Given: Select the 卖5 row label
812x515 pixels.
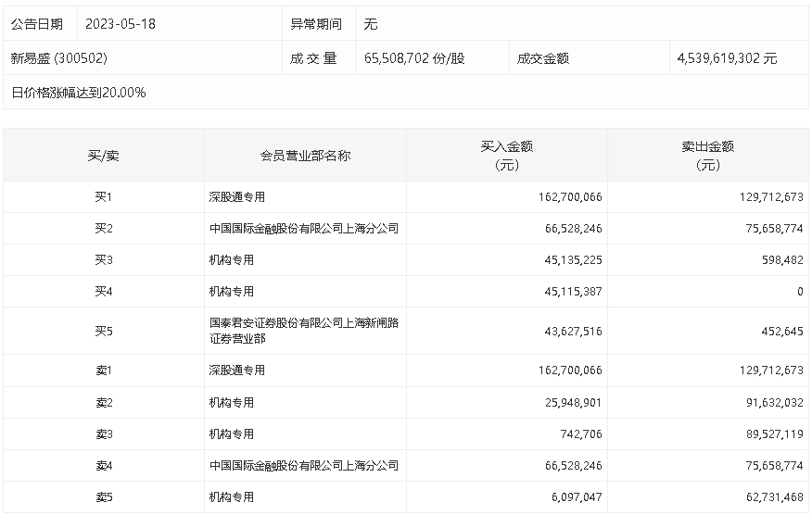Looking at the screenshot, I should point(104,496).
